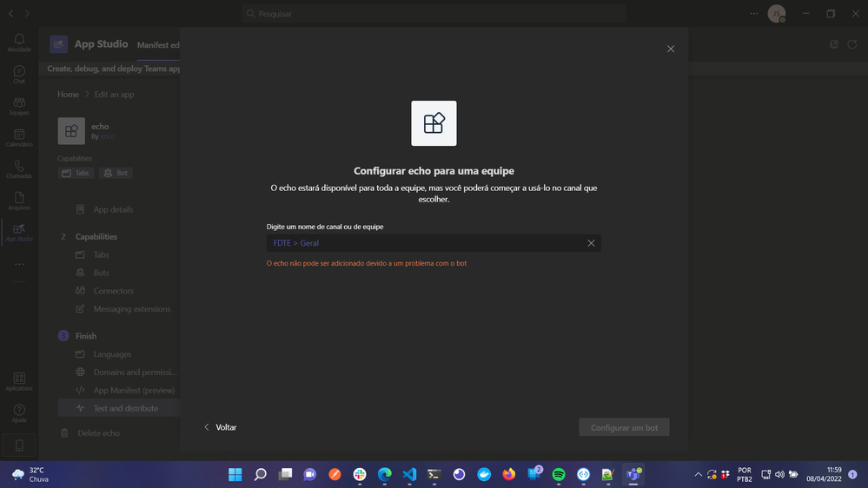Select the Bot capability chip

point(116,173)
